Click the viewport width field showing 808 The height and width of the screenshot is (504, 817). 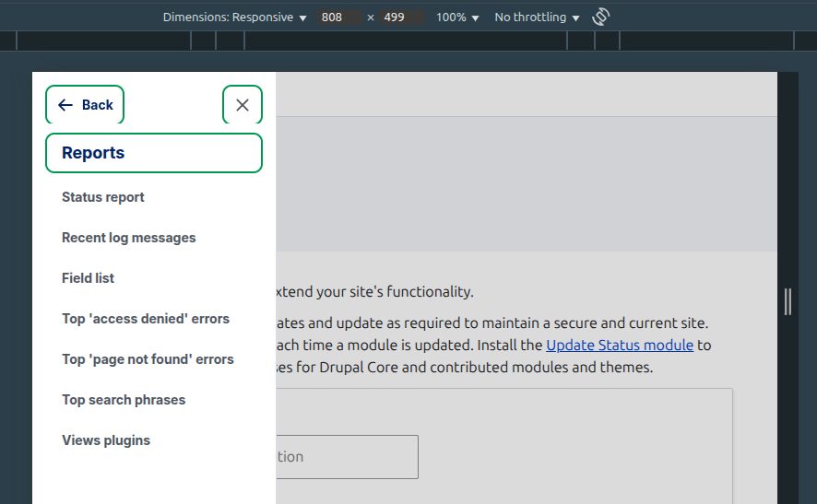(x=337, y=18)
